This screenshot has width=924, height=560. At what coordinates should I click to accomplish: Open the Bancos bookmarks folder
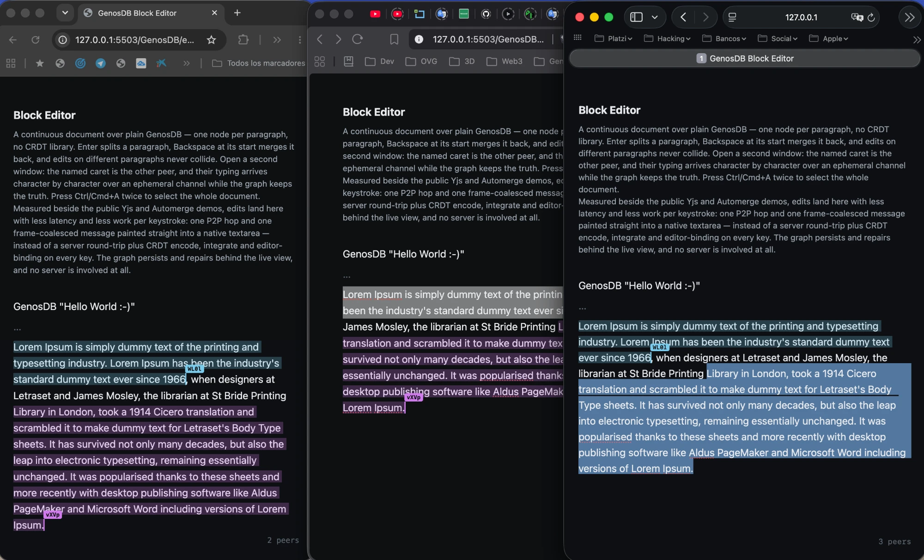(x=724, y=38)
